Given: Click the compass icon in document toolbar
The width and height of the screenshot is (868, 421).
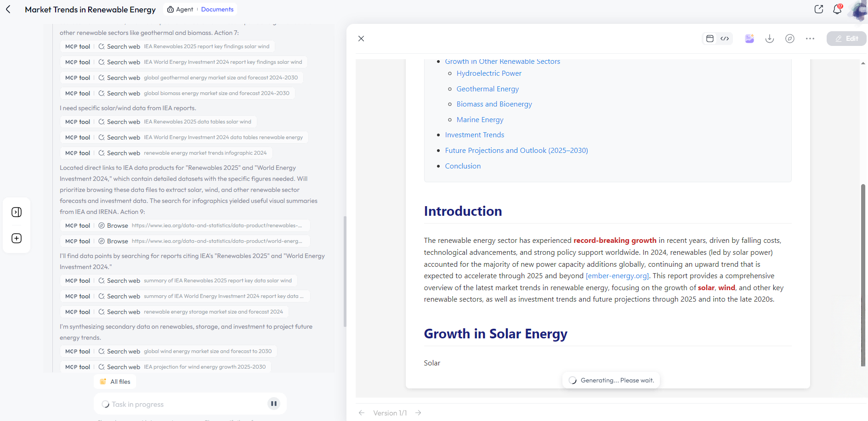Looking at the screenshot, I should point(790,39).
